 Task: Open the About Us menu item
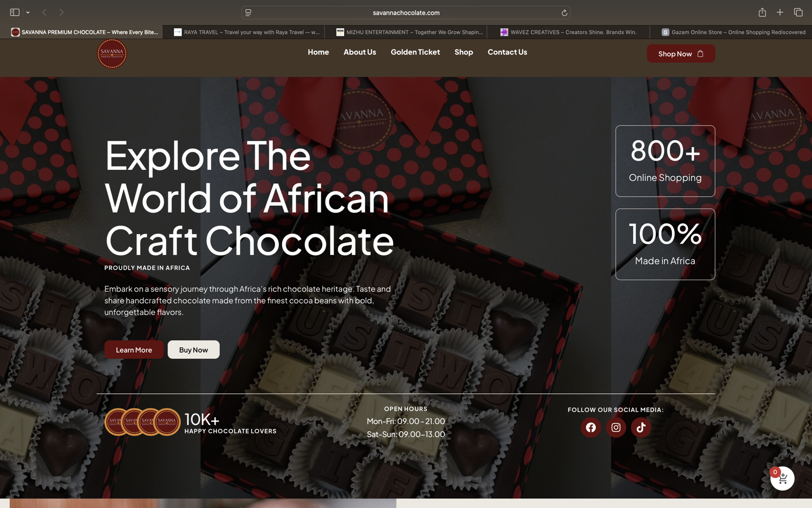(360, 52)
